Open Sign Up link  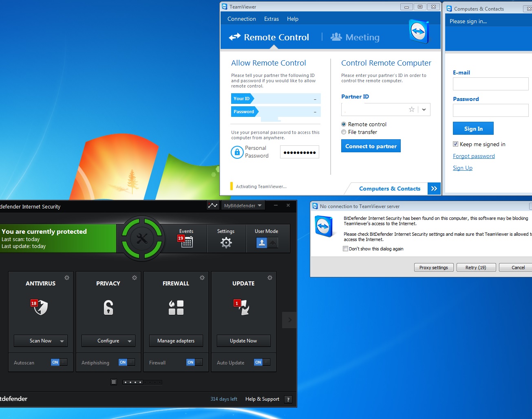coord(463,168)
